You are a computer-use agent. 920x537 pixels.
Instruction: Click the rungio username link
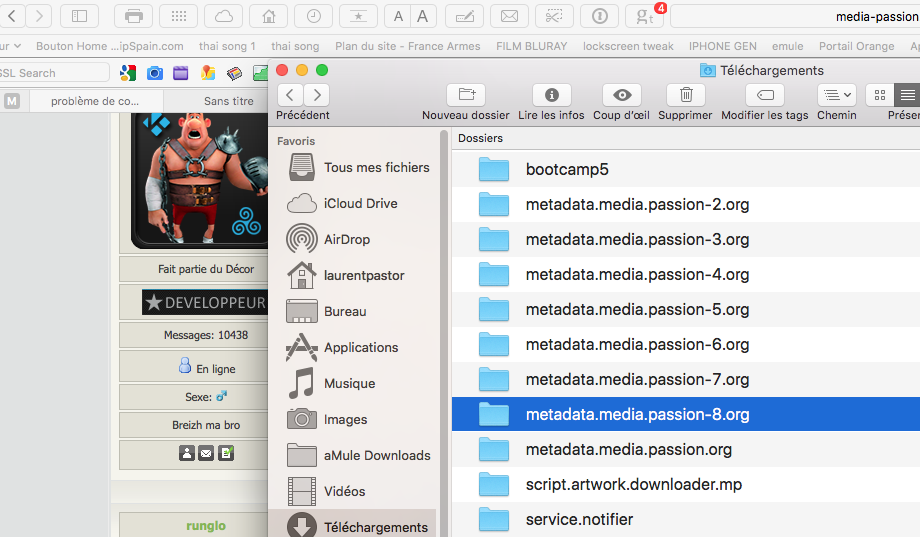[206, 526]
